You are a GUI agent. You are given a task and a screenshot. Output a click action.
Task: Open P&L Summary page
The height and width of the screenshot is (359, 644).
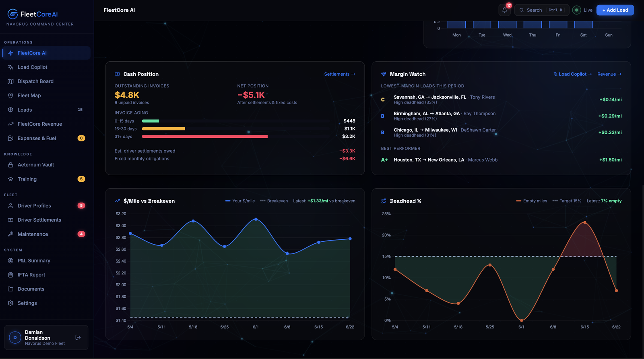point(46,261)
